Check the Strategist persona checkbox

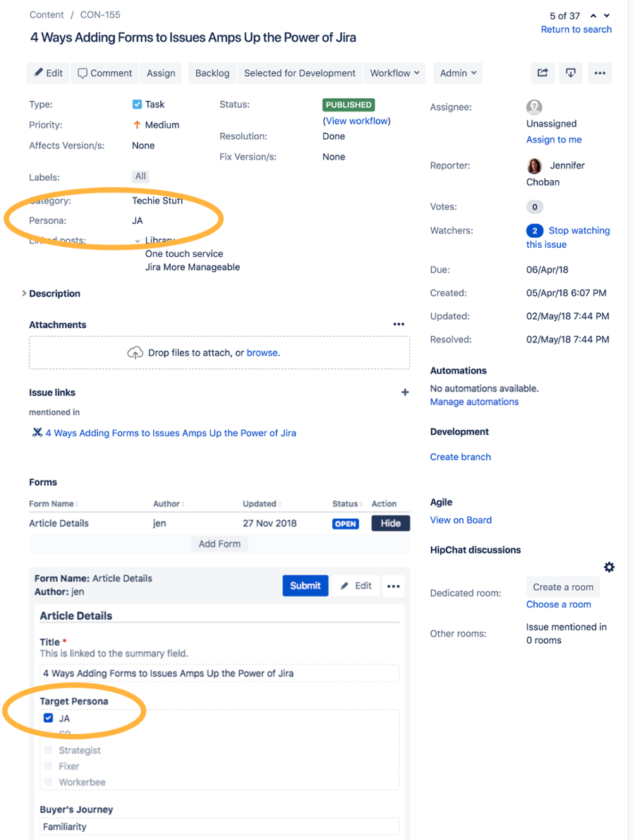[49, 750]
